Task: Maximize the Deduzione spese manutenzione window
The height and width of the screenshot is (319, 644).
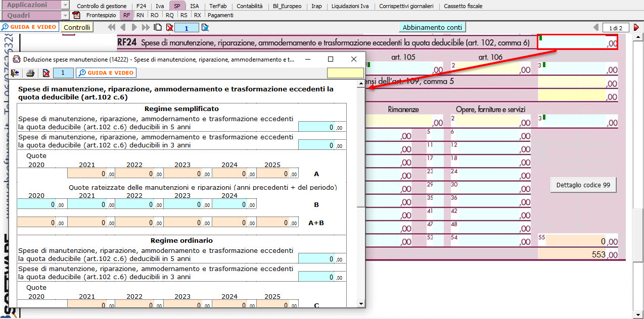Action: click(331, 59)
